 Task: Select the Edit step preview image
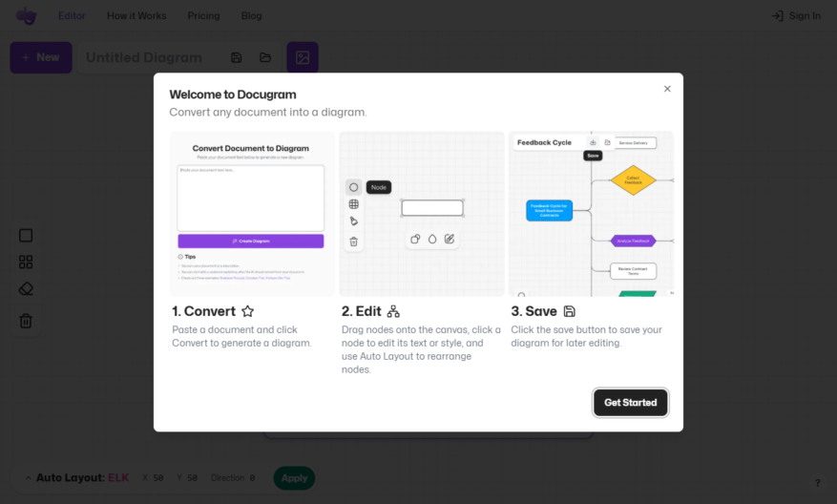422,214
